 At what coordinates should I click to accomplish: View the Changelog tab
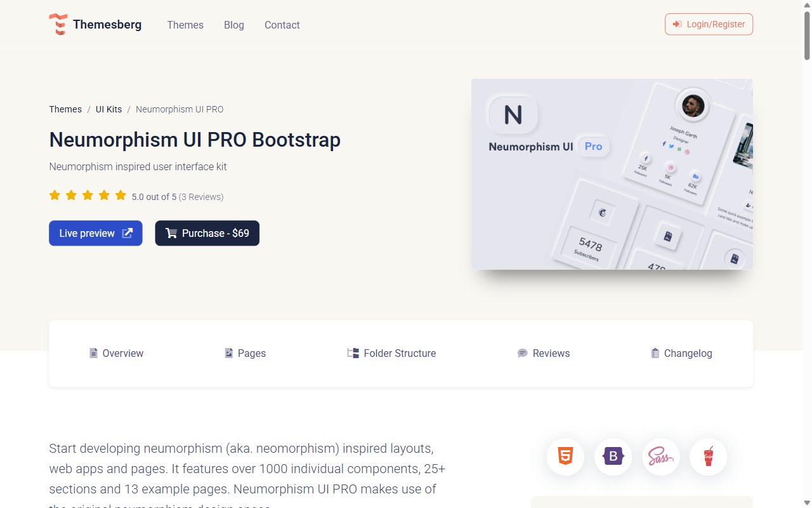682,353
